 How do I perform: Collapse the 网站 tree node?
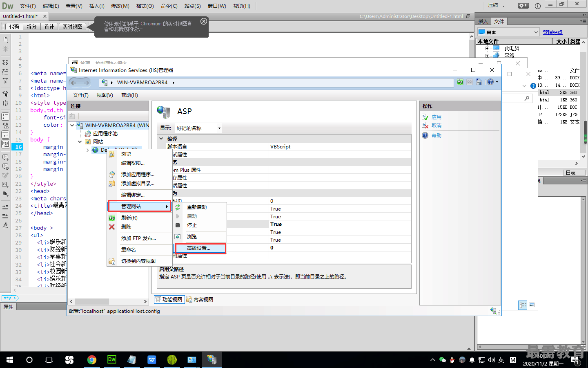tap(80, 142)
